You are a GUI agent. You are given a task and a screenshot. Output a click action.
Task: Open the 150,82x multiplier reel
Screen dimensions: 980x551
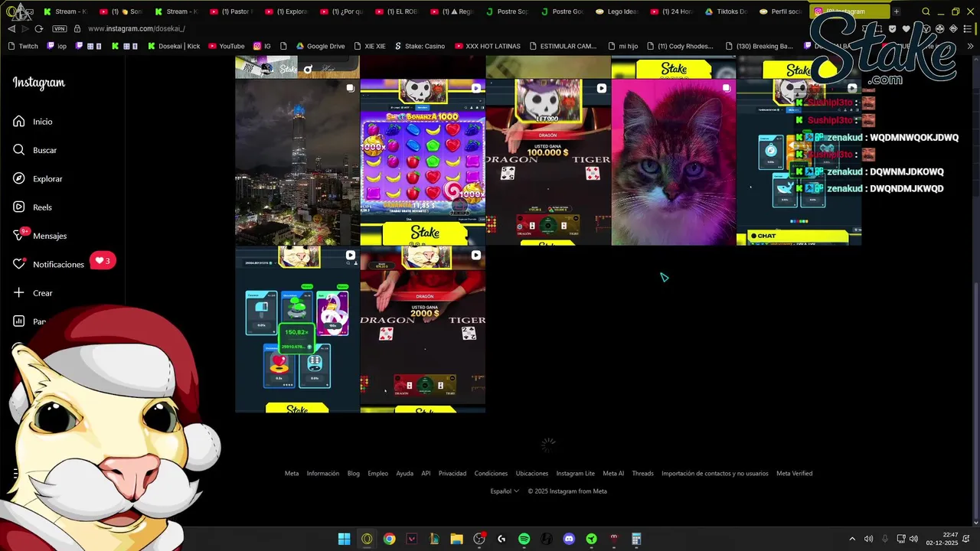(x=297, y=330)
